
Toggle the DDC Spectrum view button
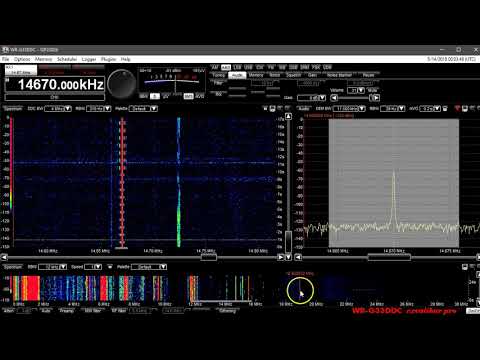point(13,109)
